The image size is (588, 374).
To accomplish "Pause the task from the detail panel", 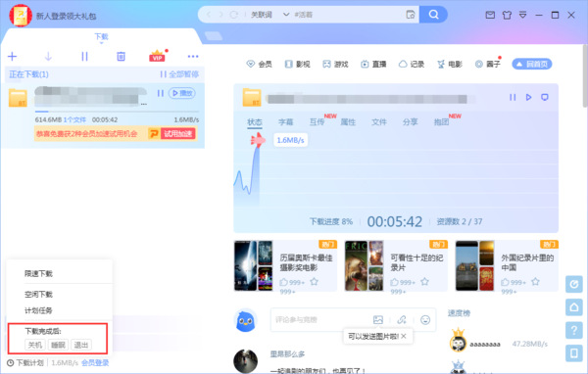I will [513, 98].
